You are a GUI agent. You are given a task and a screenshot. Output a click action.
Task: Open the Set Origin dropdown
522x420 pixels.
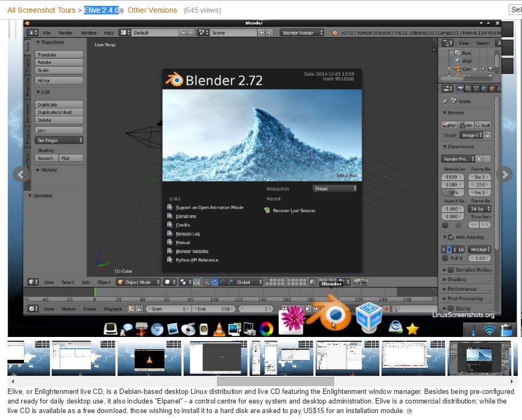[59, 141]
